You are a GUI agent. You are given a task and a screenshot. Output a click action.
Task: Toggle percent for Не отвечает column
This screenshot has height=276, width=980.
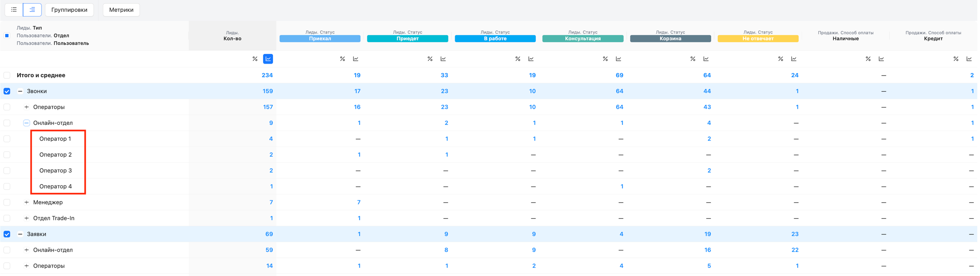pyautogui.click(x=781, y=59)
